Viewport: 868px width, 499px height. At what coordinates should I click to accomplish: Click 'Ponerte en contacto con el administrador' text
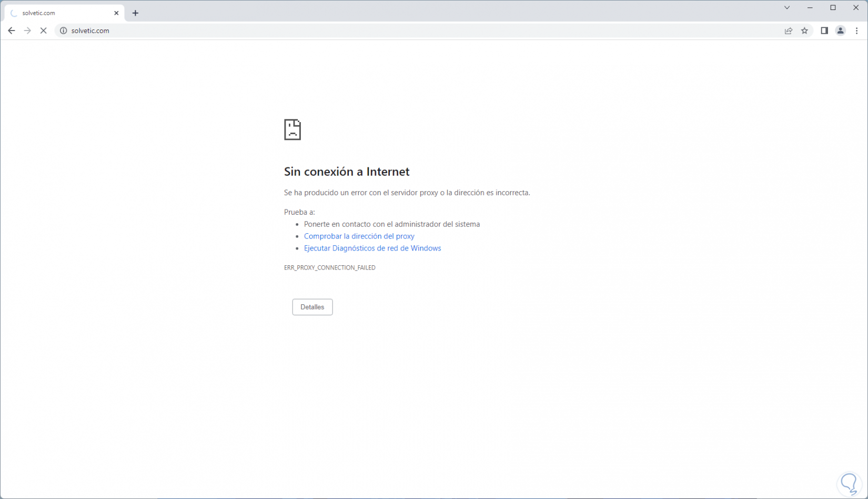pyautogui.click(x=392, y=224)
